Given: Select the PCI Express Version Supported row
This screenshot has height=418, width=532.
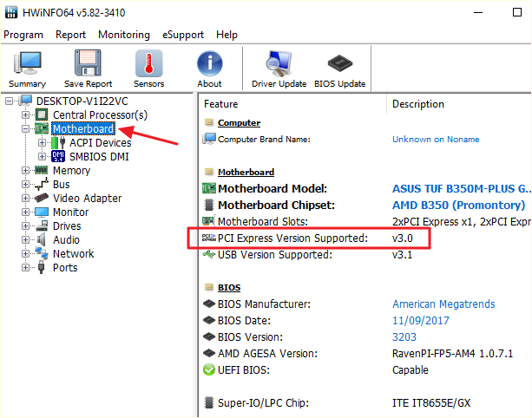Looking at the screenshot, I should click(x=365, y=238).
